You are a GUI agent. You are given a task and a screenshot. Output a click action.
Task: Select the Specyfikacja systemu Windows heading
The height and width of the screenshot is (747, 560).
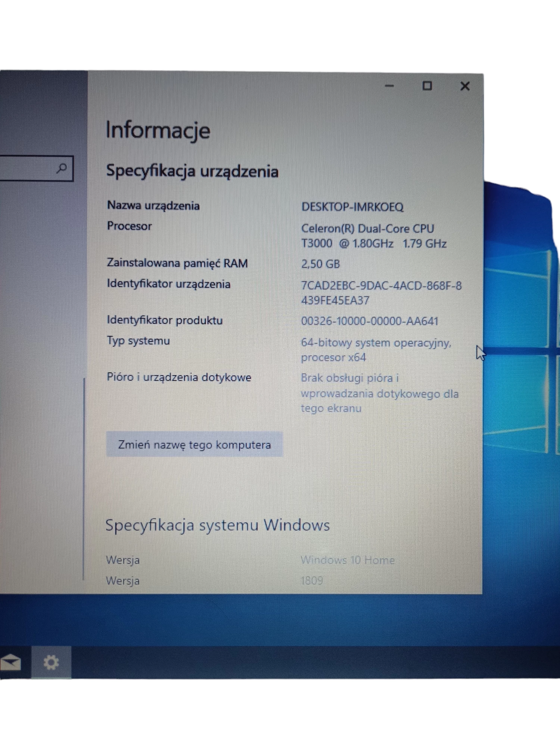coord(218,525)
